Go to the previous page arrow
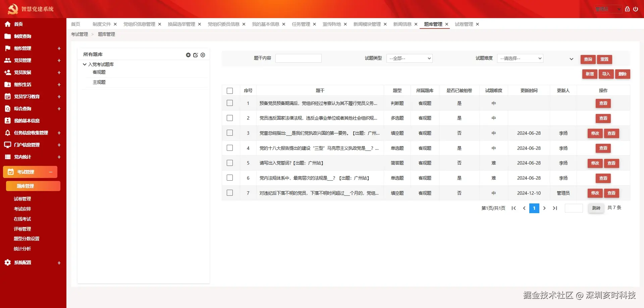The image size is (644, 308). coord(524,208)
